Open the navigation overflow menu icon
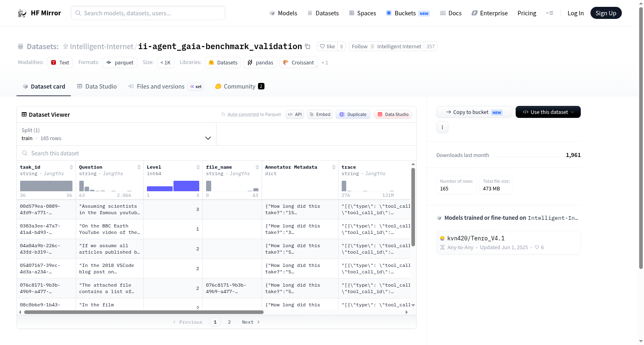Screen dimensions: 644x345 coord(549,13)
